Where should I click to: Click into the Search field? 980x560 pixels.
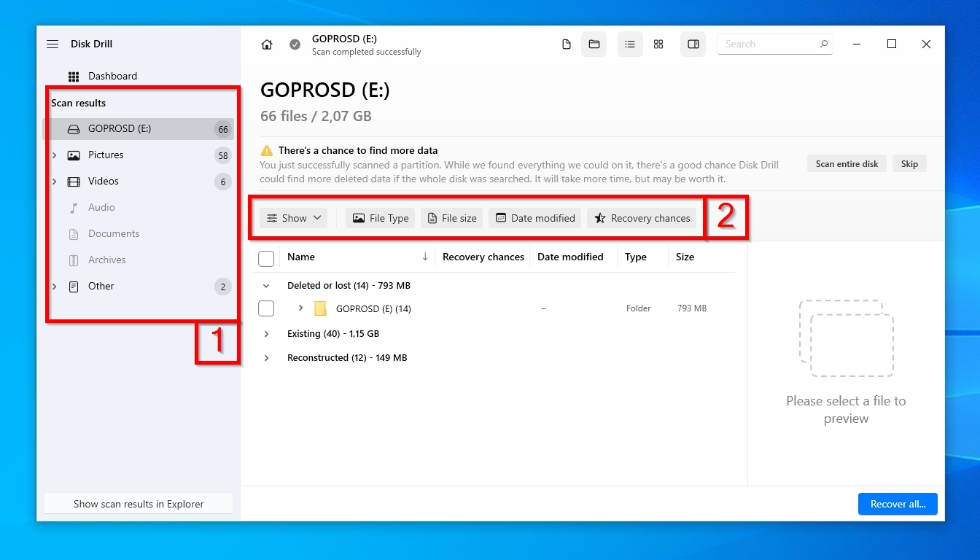coord(767,44)
